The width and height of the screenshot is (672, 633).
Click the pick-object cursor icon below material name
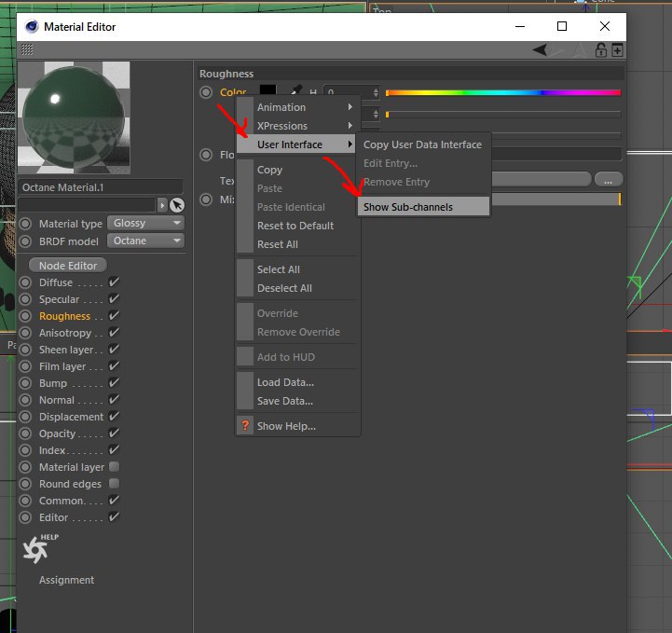click(177, 205)
